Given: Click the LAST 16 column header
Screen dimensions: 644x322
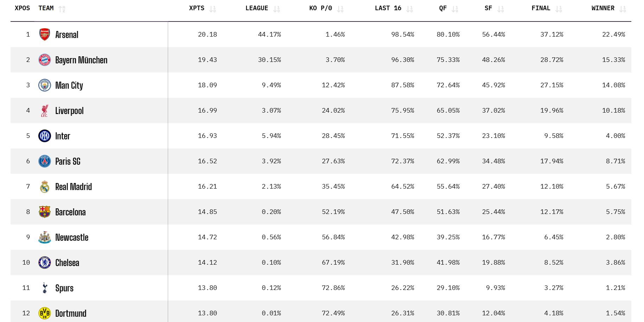Looking at the screenshot, I should [x=388, y=8].
